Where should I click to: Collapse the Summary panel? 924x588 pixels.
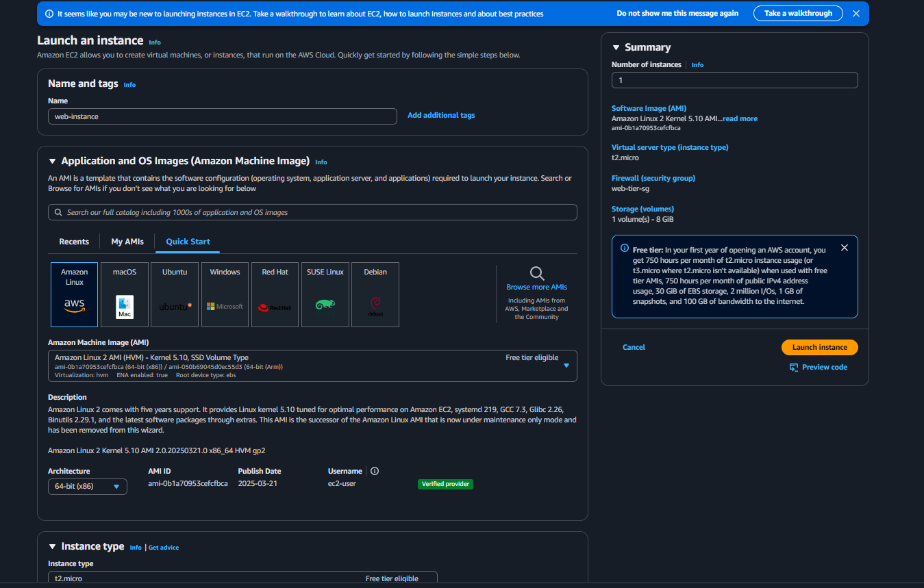coord(616,47)
